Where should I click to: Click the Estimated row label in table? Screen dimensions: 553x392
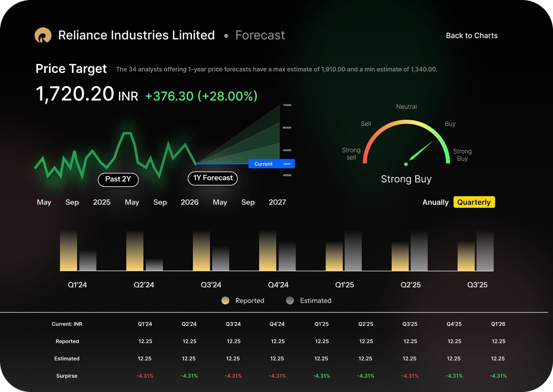coord(67,358)
